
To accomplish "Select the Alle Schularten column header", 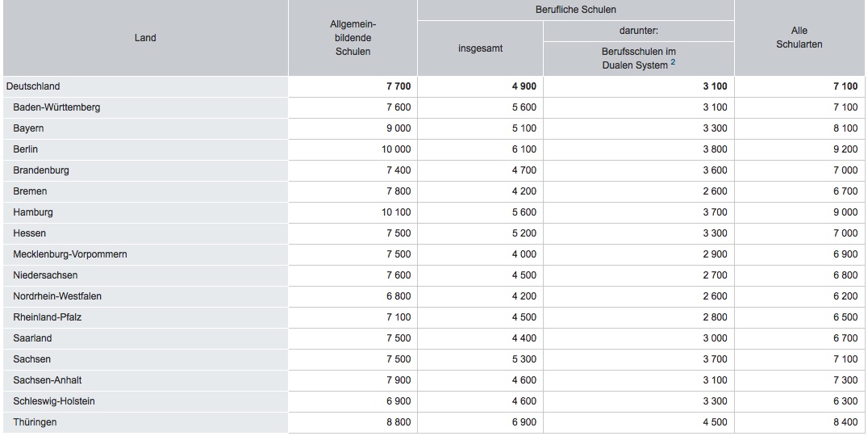I will (x=799, y=38).
